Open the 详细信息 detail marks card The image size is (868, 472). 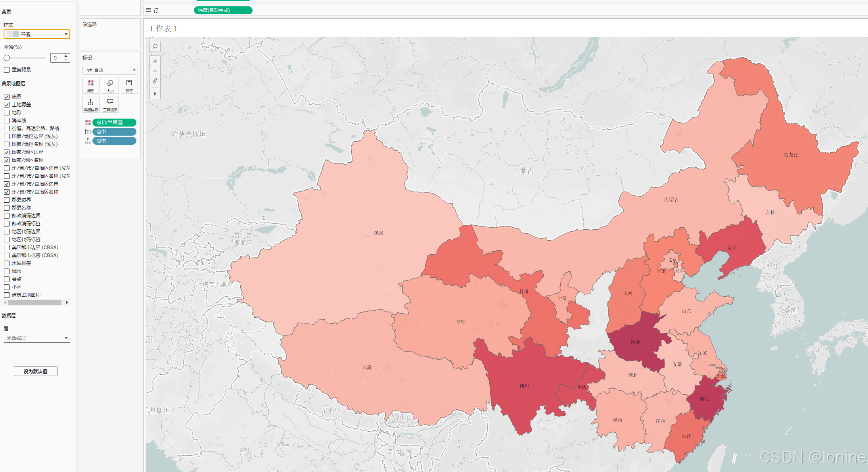(91, 105)
